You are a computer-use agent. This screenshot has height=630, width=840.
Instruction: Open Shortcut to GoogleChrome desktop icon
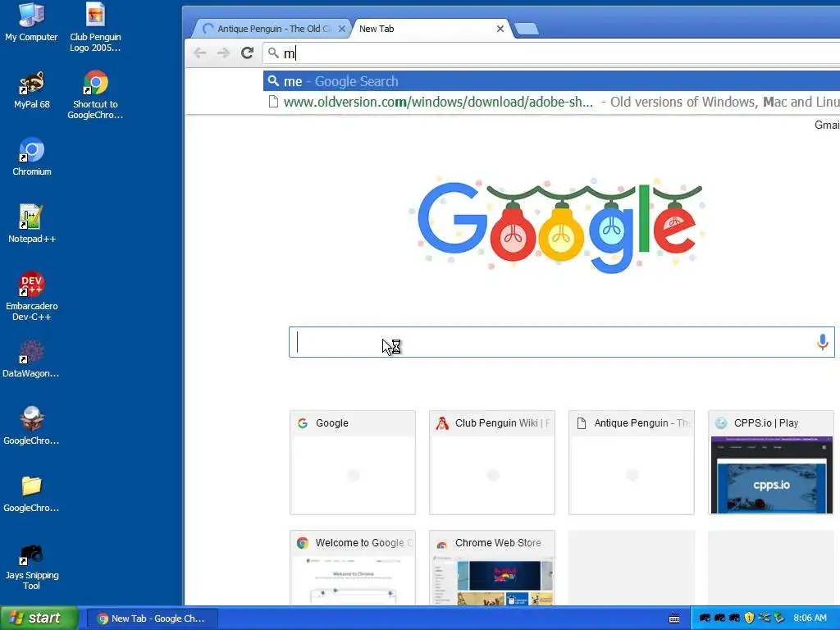pos(95,94)
